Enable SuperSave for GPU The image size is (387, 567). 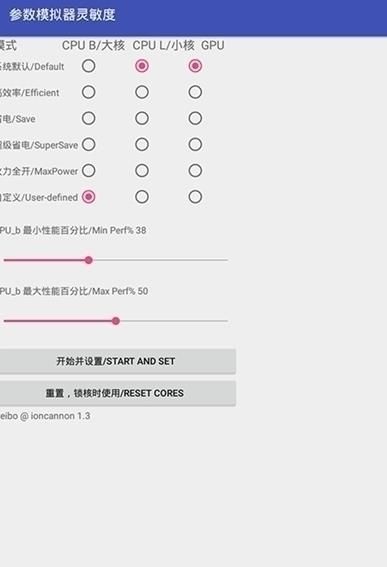tap(195, 145)
